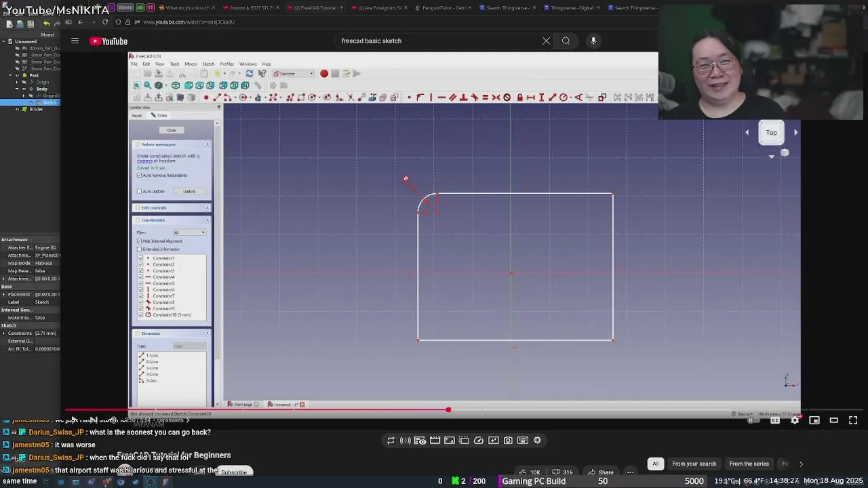This screenshot has width=868, height=488.
Task: Click the 'From the series' chip
Action: pyautogui.click(x=749, y=464)
